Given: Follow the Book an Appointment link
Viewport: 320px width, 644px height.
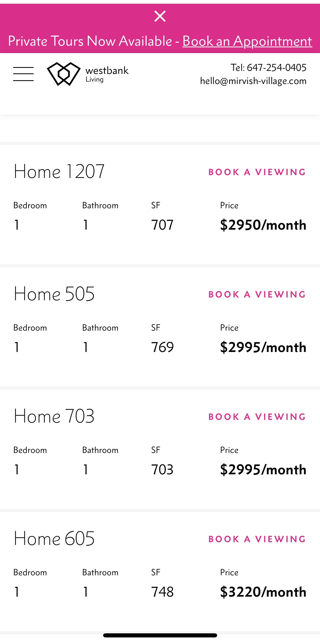Looking at the screenshot, I should [x=247, y=41].
